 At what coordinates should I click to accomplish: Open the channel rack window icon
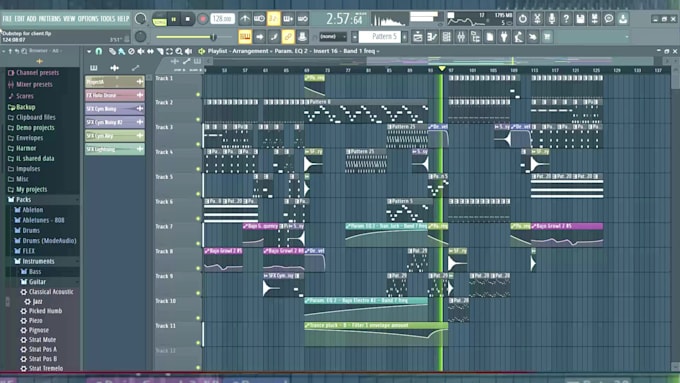(x=446, y=37)
